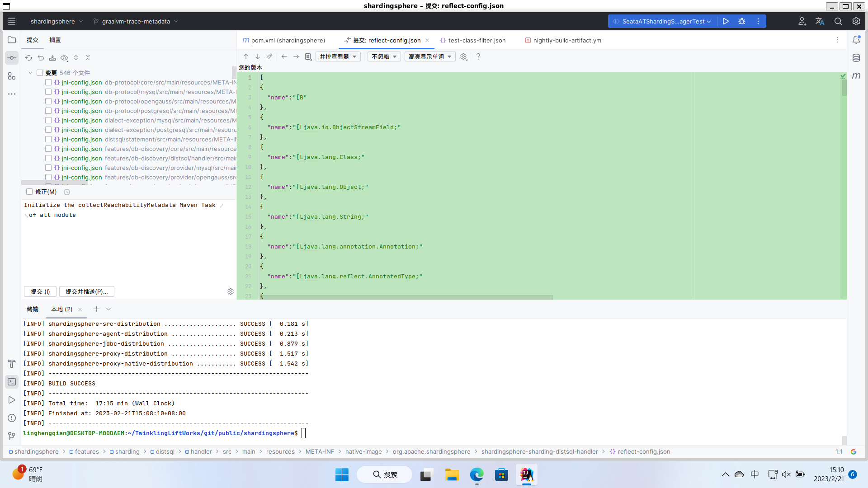Click the Notifications bell icon

click(856, 40)
